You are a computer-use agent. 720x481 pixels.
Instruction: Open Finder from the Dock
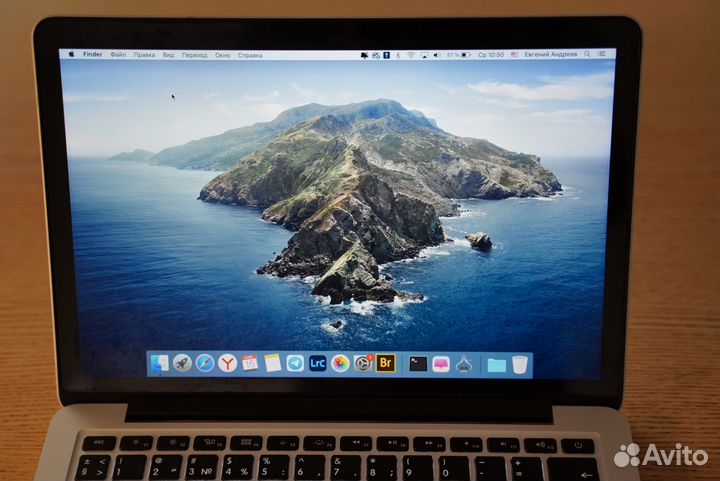[159, 363]
